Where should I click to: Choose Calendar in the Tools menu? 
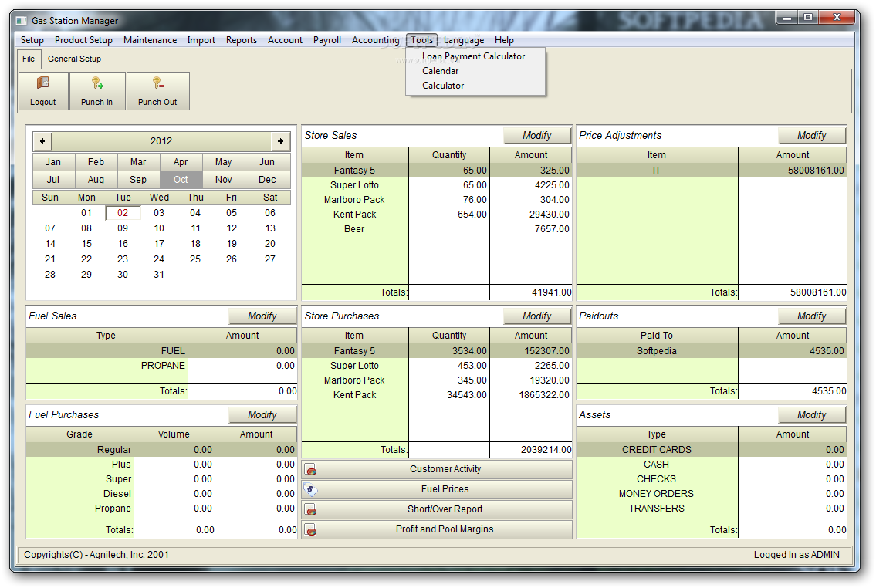440,71
